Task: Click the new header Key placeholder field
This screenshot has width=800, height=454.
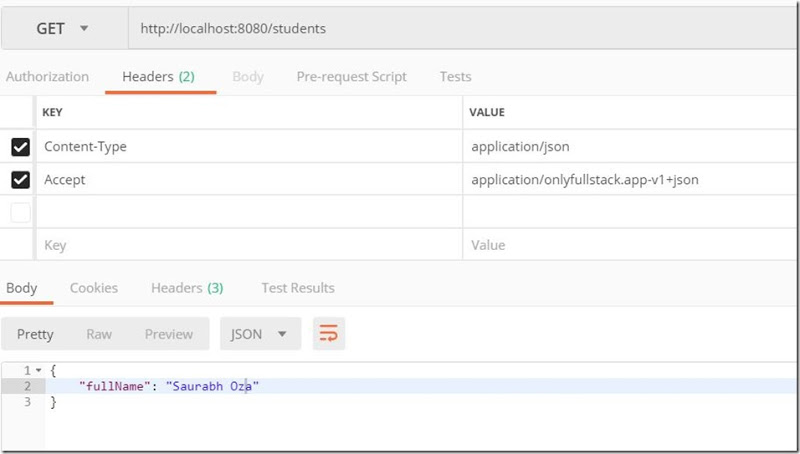Action: tap(249, 245)
